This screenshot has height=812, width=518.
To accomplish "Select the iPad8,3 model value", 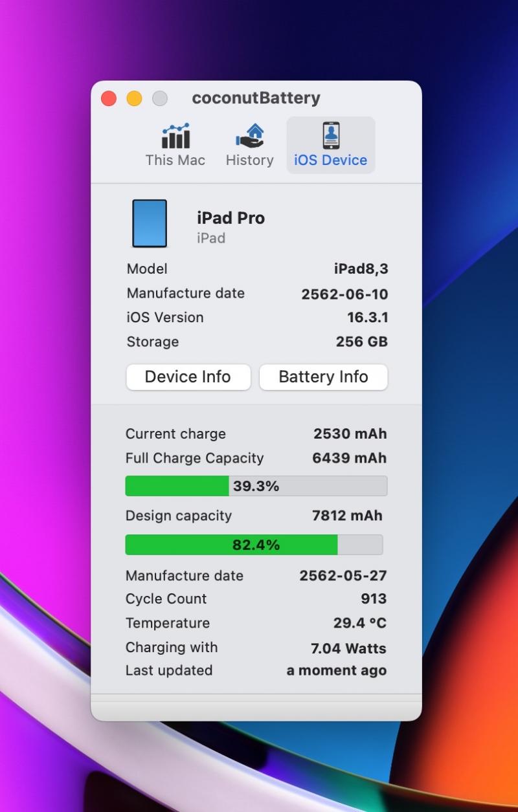I will coord(361,269).
